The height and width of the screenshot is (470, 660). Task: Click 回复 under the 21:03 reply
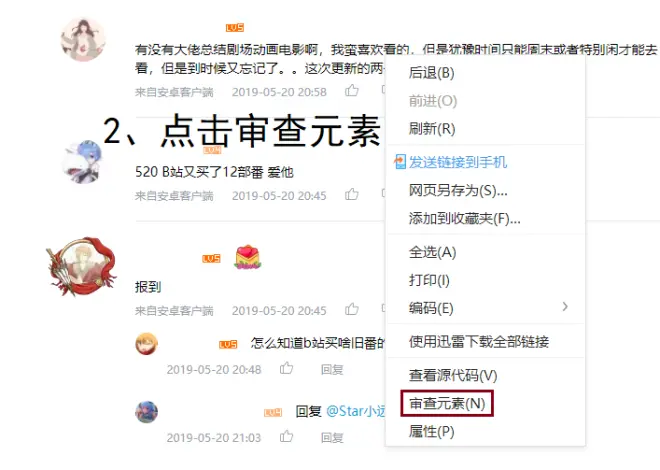332,438
